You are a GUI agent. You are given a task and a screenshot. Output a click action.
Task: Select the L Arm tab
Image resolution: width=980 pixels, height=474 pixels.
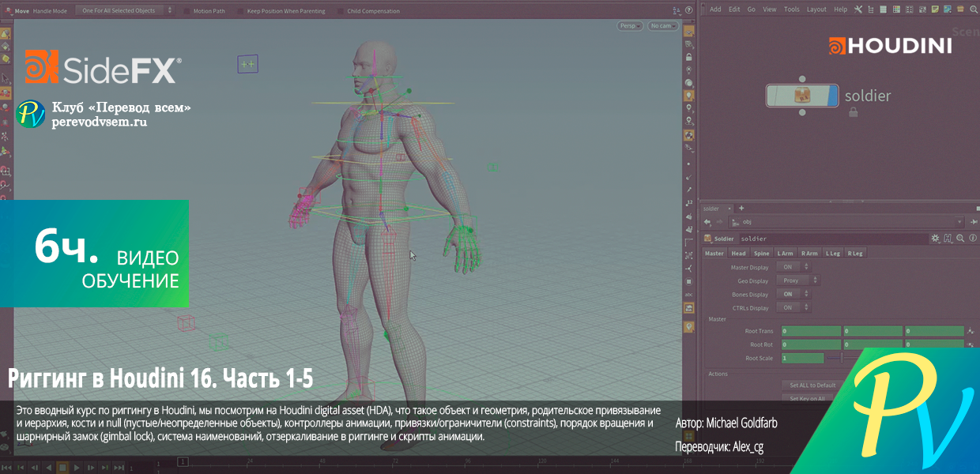pos(785,254)
